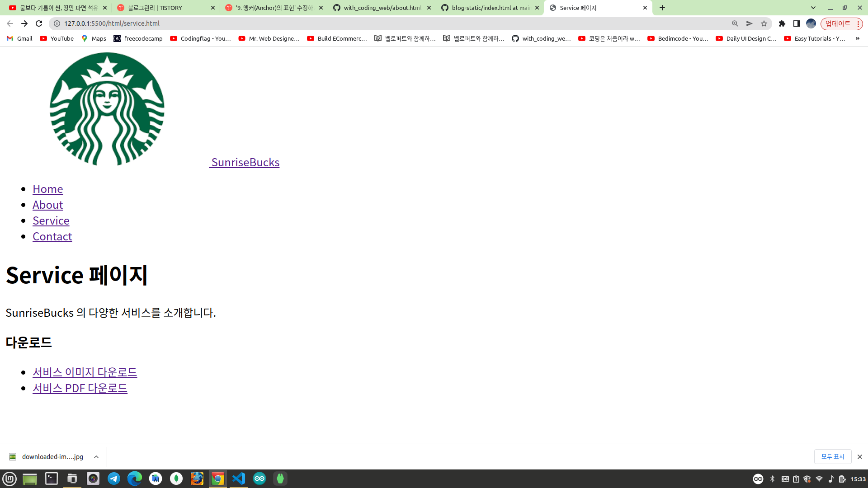
Task: Open the Bedimcode bookmark
Action: pyautogui.click(x=678, y=38)
